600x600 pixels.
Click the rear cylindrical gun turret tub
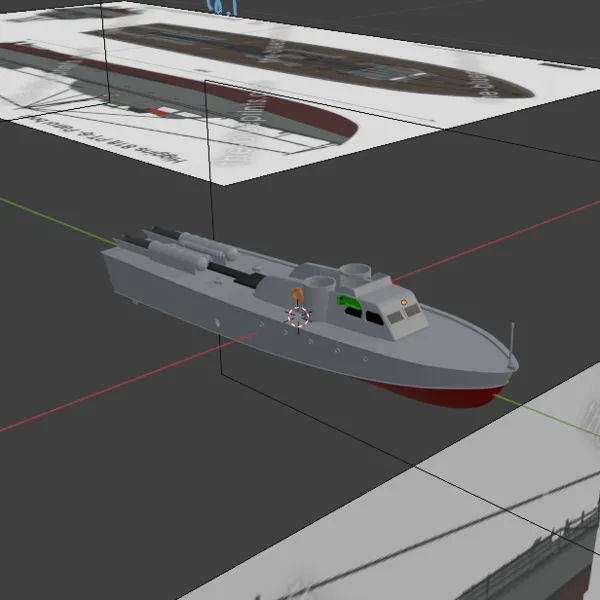[x=355, y=275]
